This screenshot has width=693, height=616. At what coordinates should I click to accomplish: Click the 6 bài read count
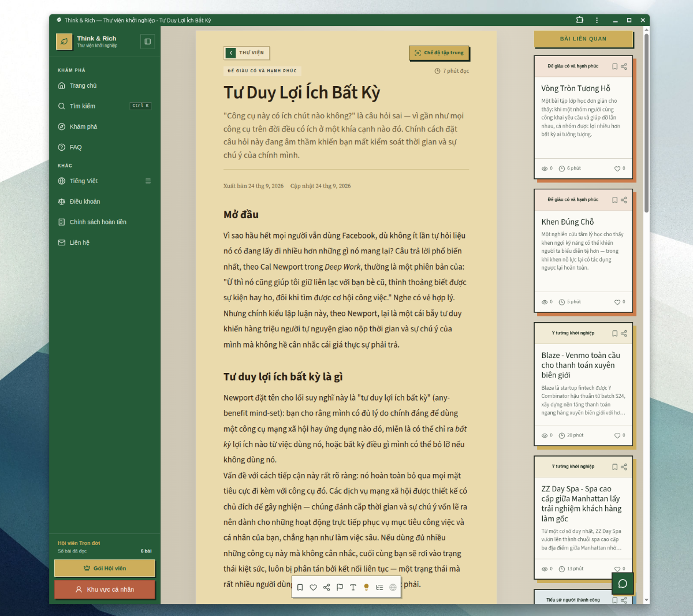click(x=146, y=551)
